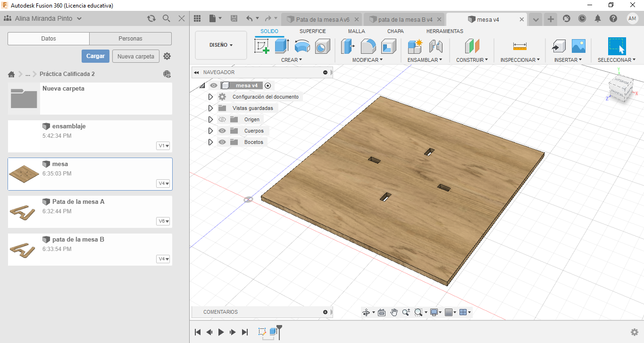Click the AM user avatar
Screen dimensions: 644x343
click(633, 18)
